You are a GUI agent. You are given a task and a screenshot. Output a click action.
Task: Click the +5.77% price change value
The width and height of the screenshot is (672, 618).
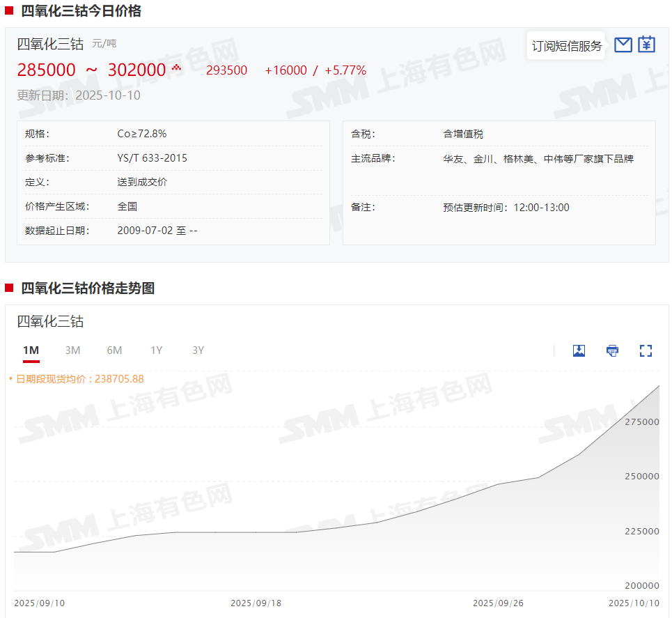pos(345,70)
